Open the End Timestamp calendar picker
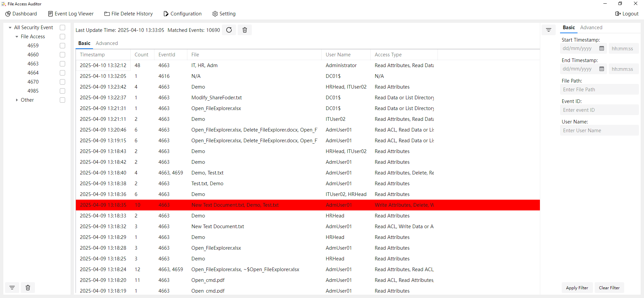Image resolution: width=644 pixels, height=298 pixels. tap(602, 69)
